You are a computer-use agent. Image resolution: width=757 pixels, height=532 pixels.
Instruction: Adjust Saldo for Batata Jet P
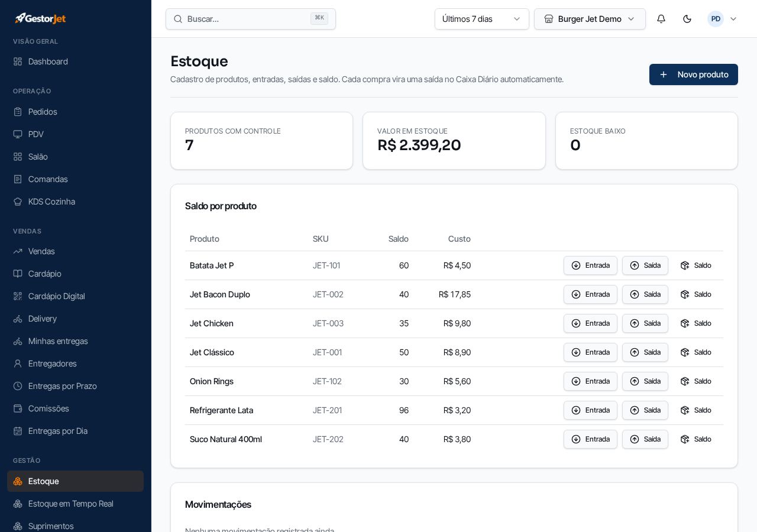pyautogui.click(x=695, y=265)
